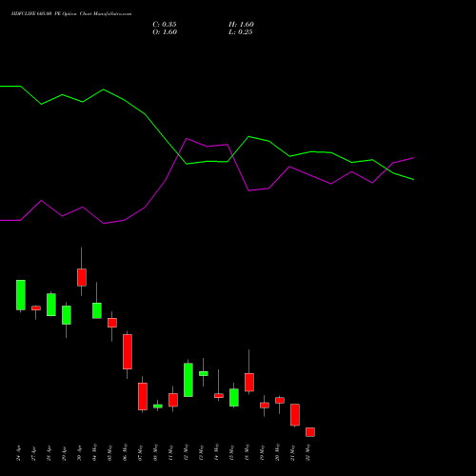Viewport: 476px width, 476px height.
Task: Select the green candlestick above 24 Apr
Action: (x=21, y=295)
